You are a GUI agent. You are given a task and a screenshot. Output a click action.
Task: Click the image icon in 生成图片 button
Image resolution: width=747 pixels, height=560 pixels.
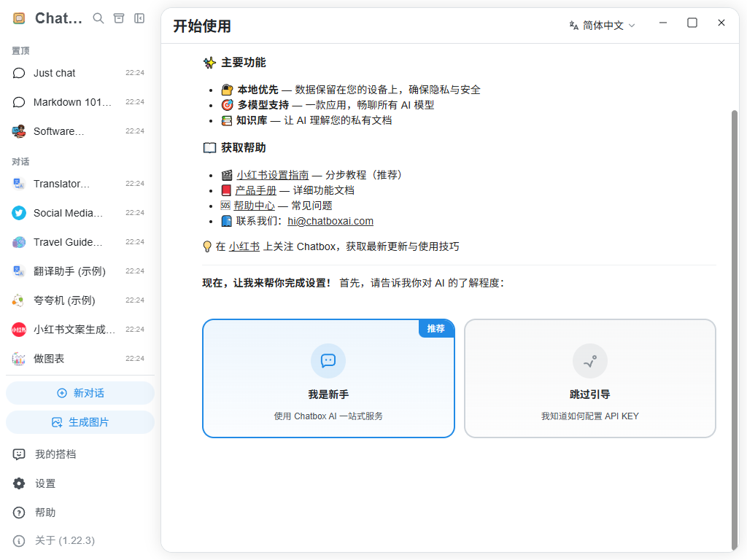tap(57, 422)
